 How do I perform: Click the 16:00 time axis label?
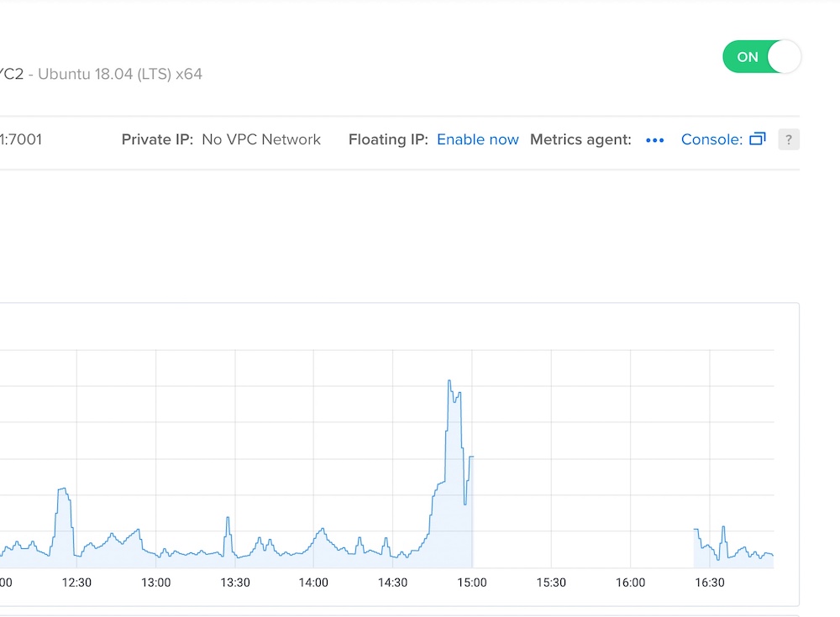630,583
